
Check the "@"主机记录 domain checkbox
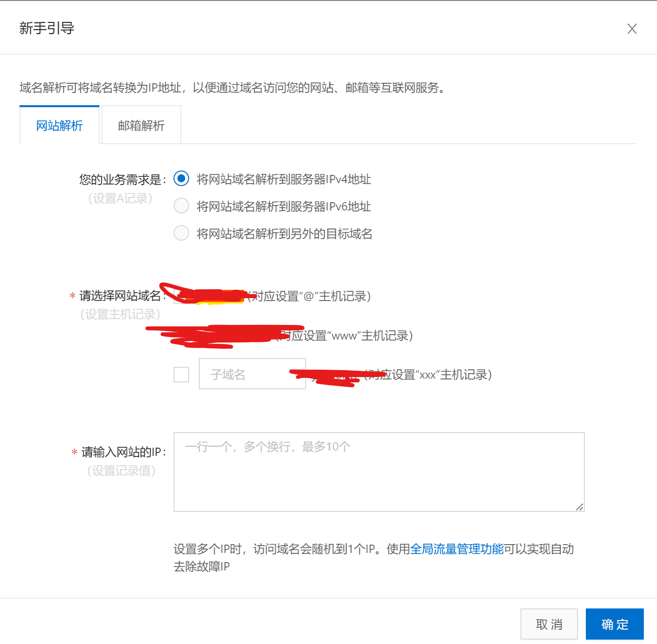181,296
